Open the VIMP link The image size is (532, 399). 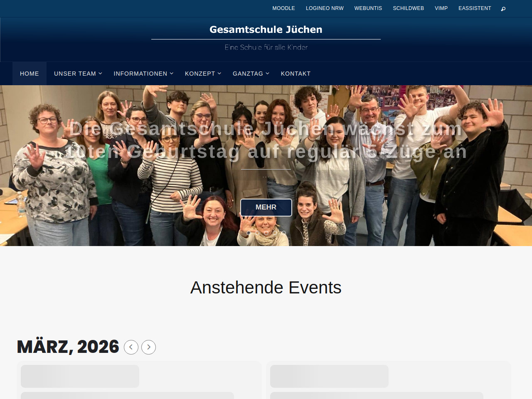[x=441, y=8]
